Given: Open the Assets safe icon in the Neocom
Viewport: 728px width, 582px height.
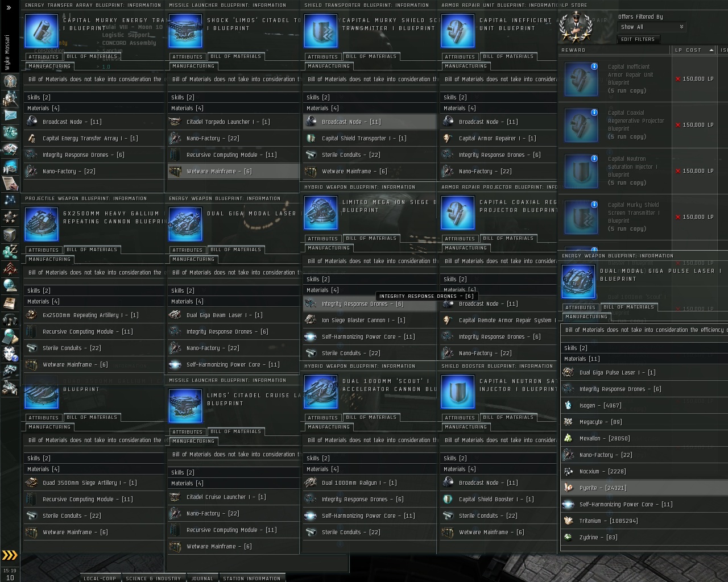Looking at the screenshot, I should click(10, 235).
